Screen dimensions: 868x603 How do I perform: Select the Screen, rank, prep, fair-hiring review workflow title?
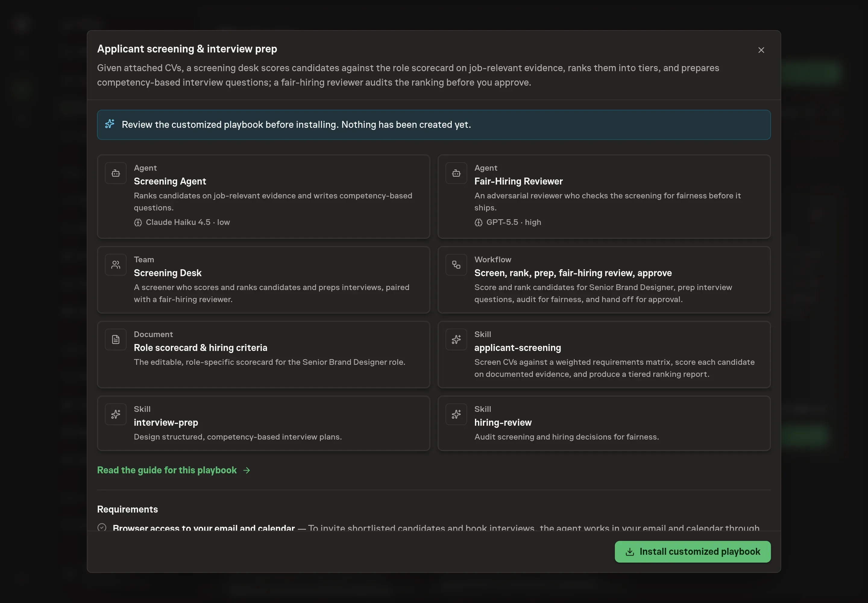[573, 273]
